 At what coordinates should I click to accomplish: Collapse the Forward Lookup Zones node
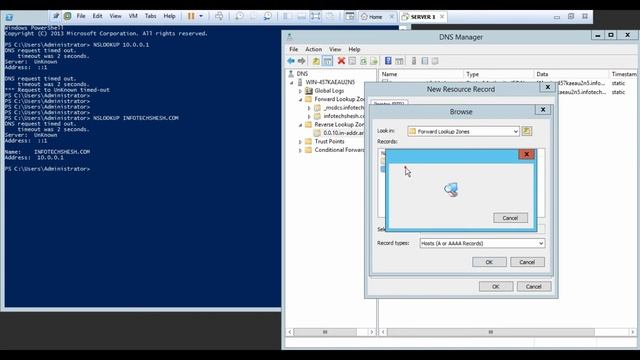[300, 100]
